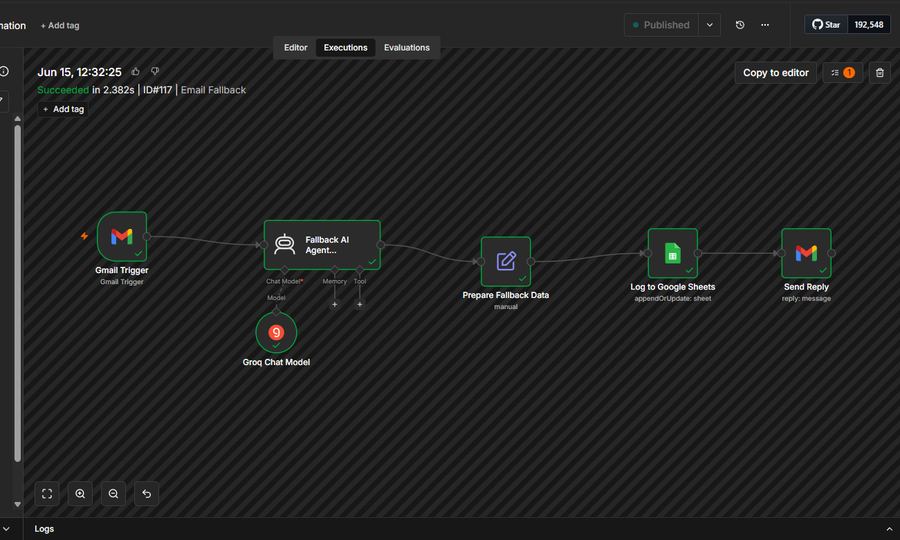The width and height of the screenshot is (900, 540).
Task: Open the Gmail Trigger node
Action: pos(122,236)
